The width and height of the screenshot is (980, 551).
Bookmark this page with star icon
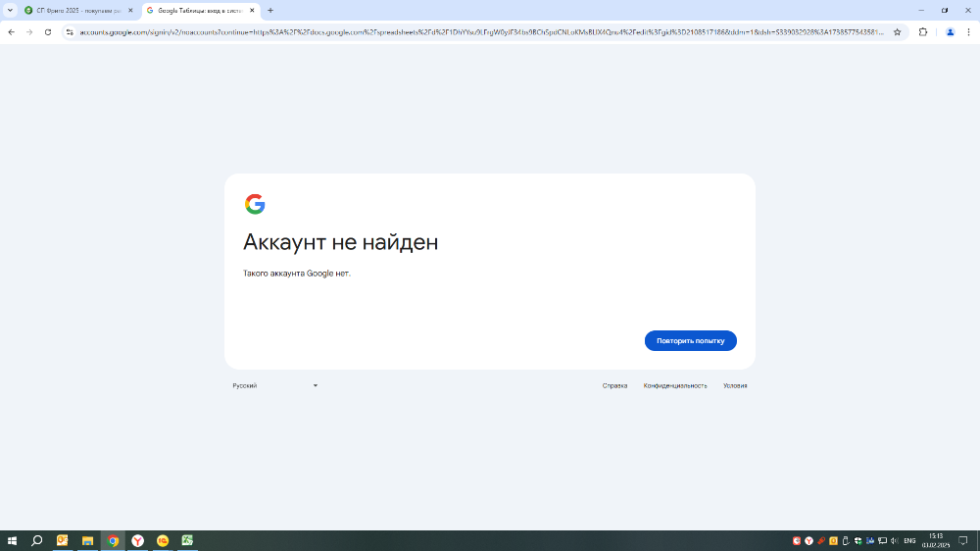tap(897, 32)
